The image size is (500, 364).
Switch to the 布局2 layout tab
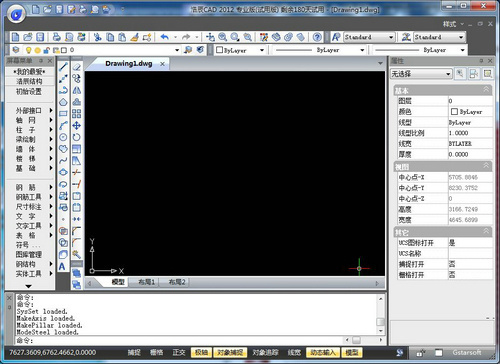tap(177, 282)
